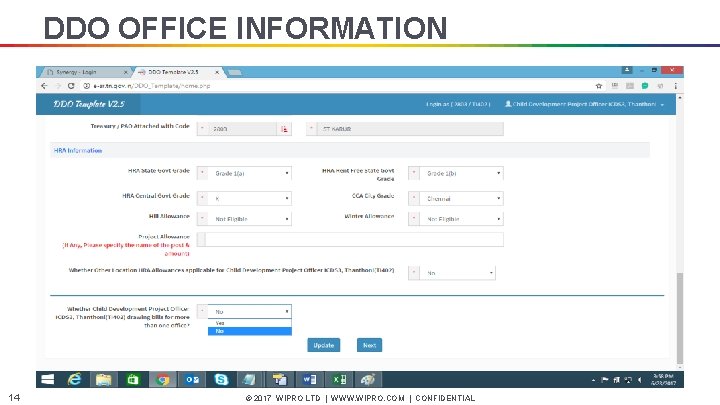The width and height of the screenshot is (720, 405).
Task: Open HRA Central Govt Grade dropdown
Action: (250, 198)
